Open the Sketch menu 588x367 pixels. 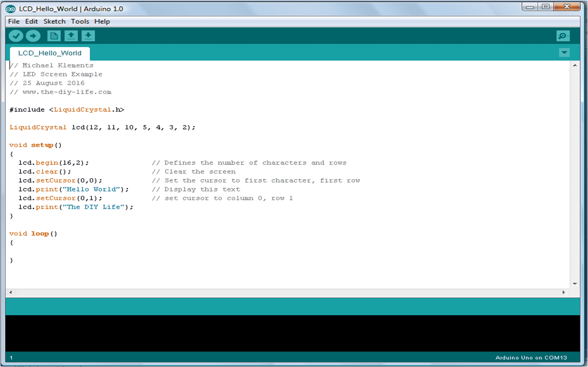[x=54, y=22]
